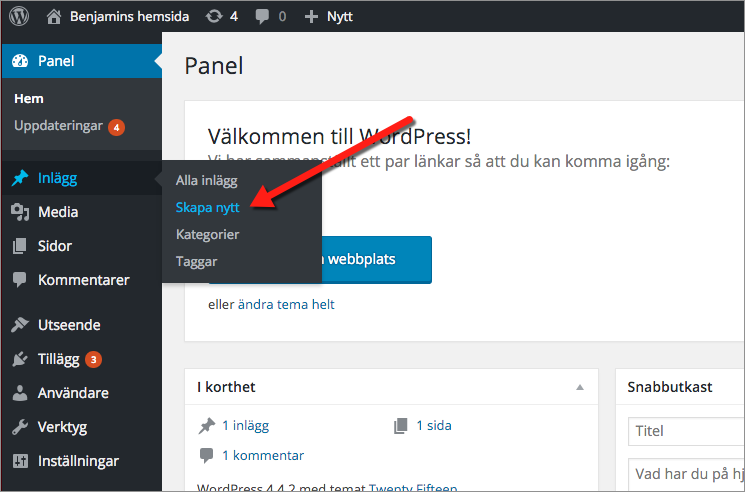745x492 pixels.
Task: Click the bubble icon beside 1 kommentar
Action: pos(206,455)
